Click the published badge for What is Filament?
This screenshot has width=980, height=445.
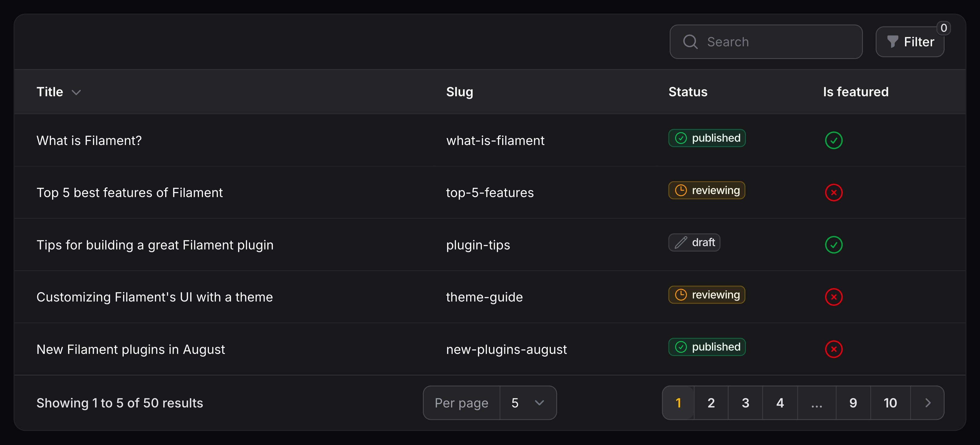[707, 138]
